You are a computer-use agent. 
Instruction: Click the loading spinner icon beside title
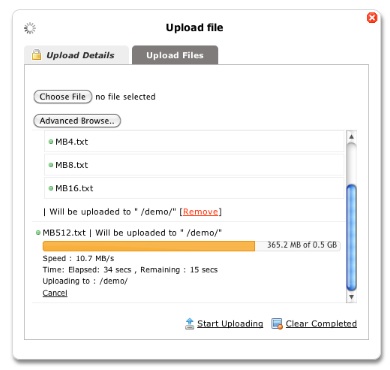click(30, 28)
